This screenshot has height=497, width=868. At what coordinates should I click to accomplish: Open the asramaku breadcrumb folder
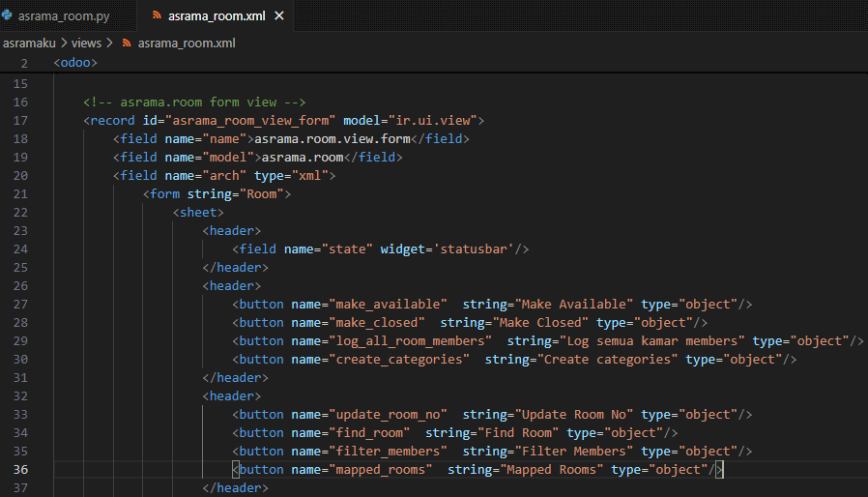pyautogui.click(x=29, y=43)
